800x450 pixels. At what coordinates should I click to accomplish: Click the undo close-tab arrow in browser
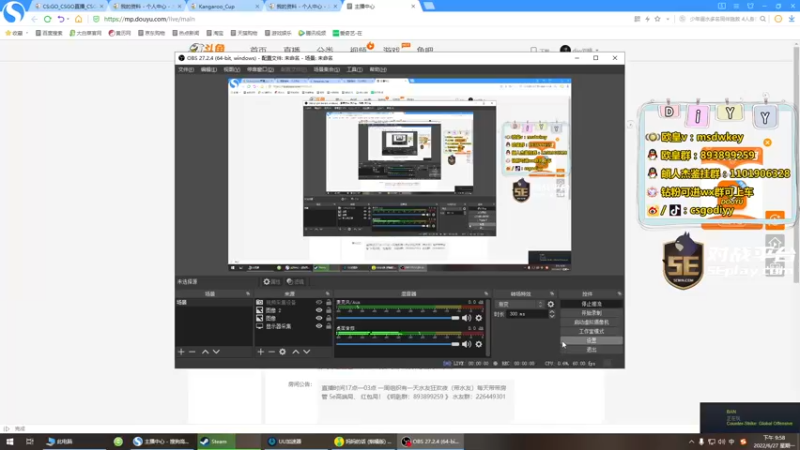pos(61,19)
